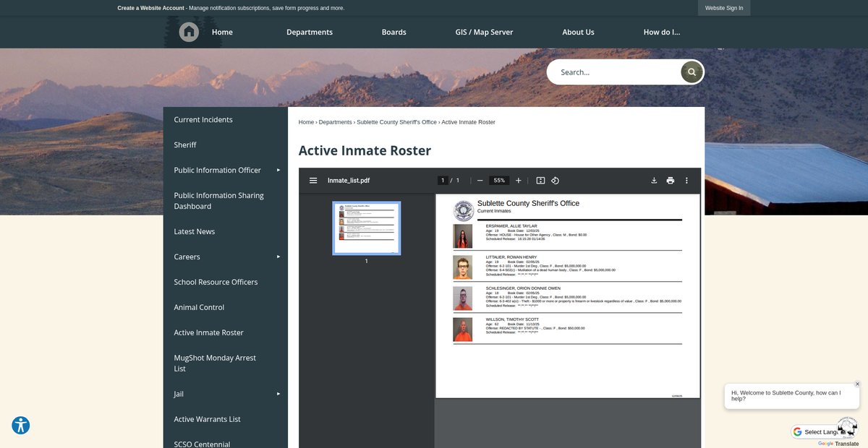Print the inmate roster PDF

[671, 181]
